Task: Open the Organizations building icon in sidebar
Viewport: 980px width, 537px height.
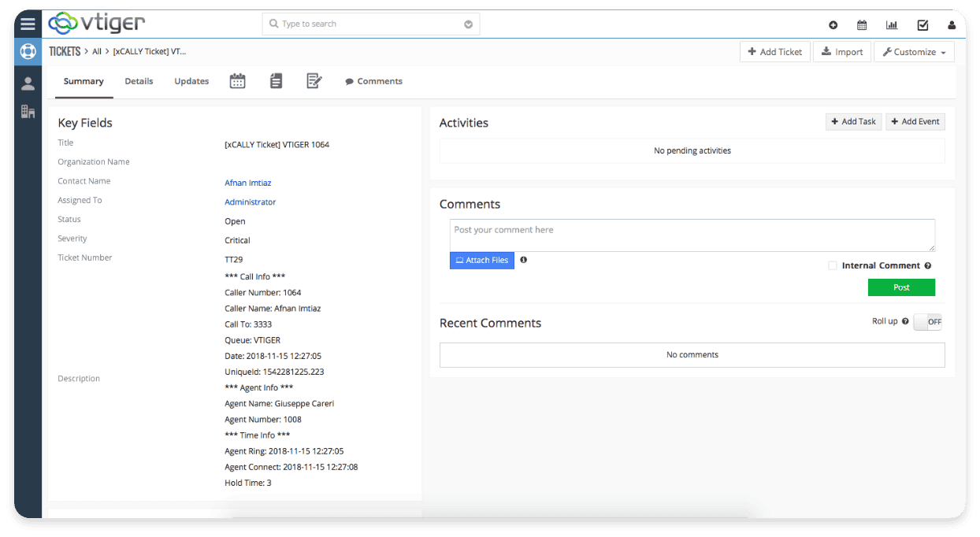Action: [x=28, y=112]
